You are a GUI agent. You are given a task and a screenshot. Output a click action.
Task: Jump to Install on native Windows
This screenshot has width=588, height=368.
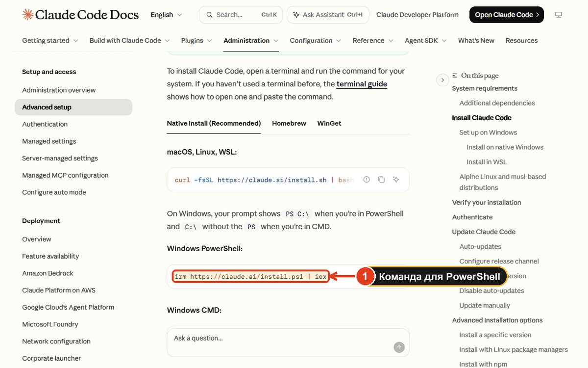(505, 147)
